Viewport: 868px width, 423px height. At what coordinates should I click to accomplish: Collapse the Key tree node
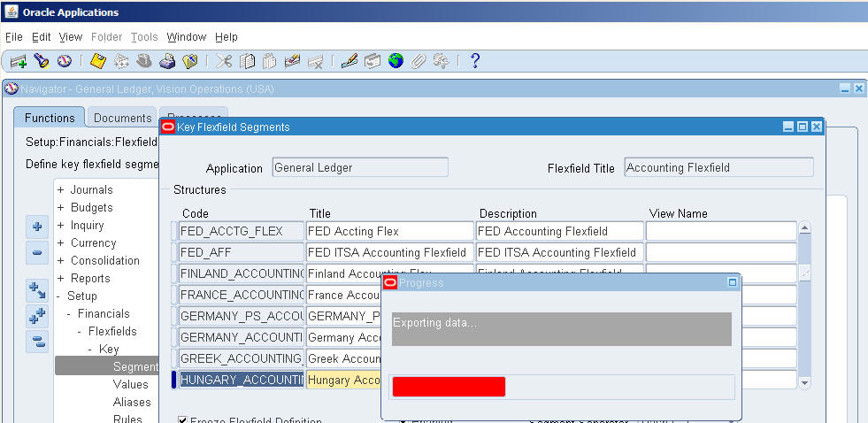point(89,350)
